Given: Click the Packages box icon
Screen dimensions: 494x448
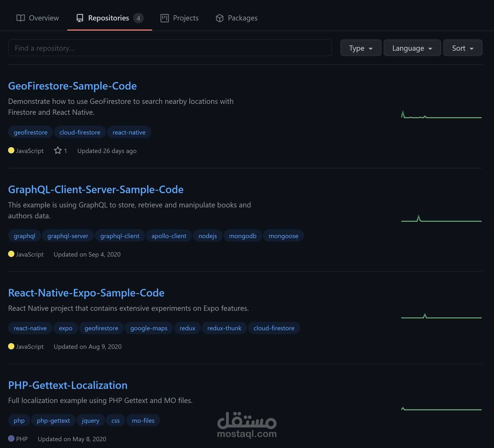Looking at the screenshot, I should [220, 18].
